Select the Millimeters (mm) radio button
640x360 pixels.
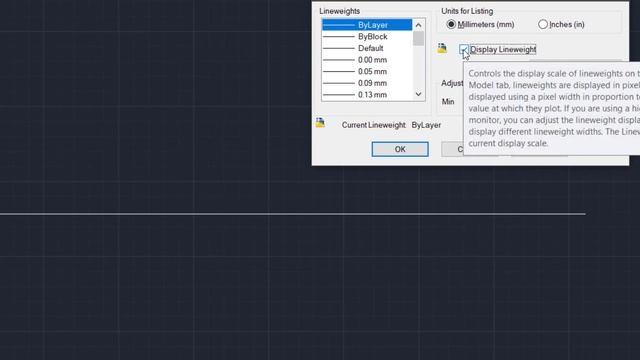coord(451,24)
